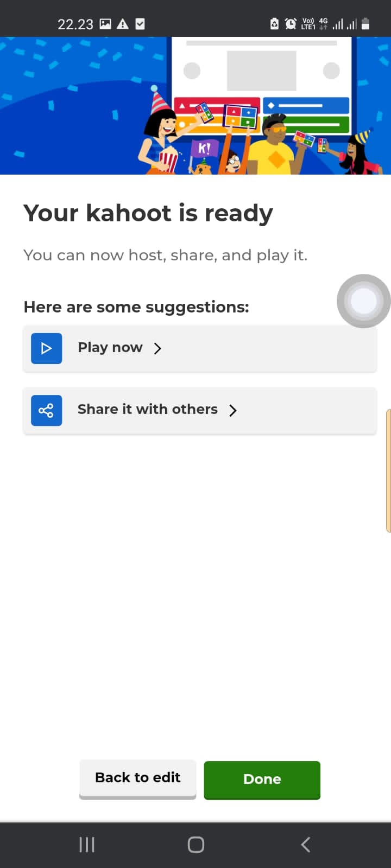
Task: Click chevron next to Play now
Action: pyautogui.click(x=157, y=348)
